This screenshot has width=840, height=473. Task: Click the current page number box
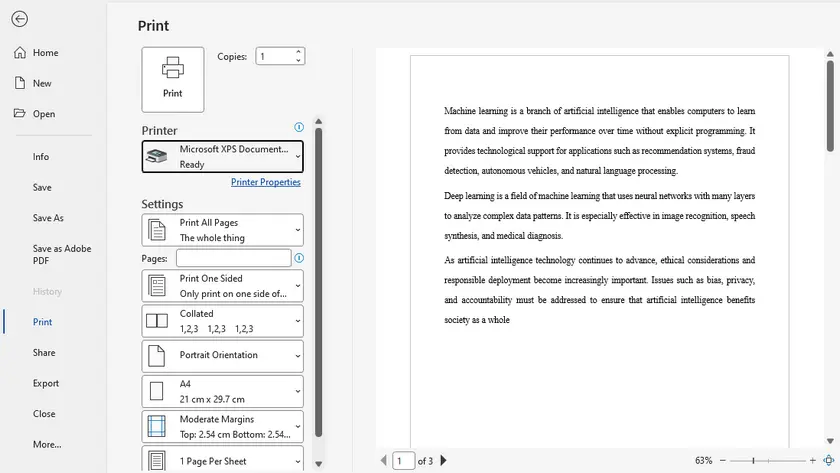(403, 461)
